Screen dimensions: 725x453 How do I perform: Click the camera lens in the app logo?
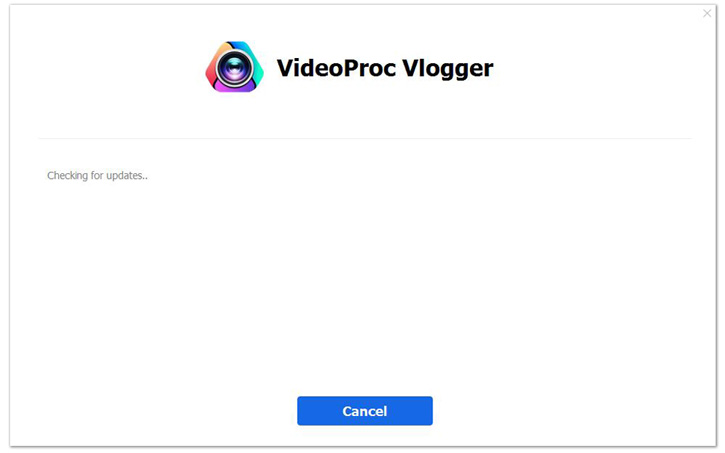(x=235, y=69)
